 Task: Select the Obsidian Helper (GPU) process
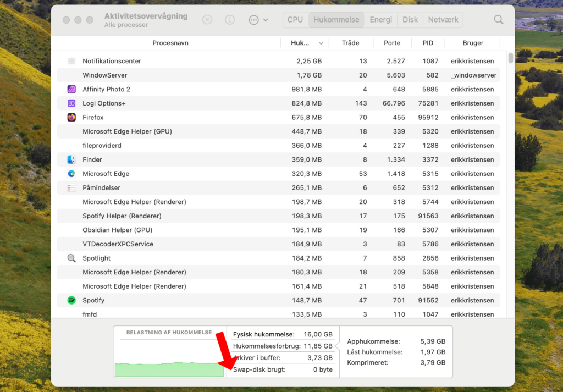tap(278, 230)
